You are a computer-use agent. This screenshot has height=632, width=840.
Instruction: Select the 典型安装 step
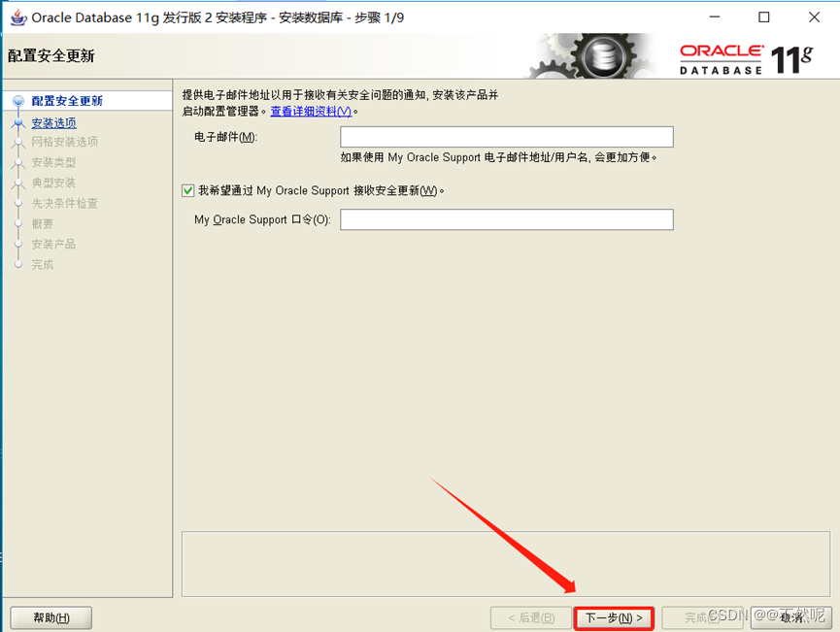click(x=53, y=183)
